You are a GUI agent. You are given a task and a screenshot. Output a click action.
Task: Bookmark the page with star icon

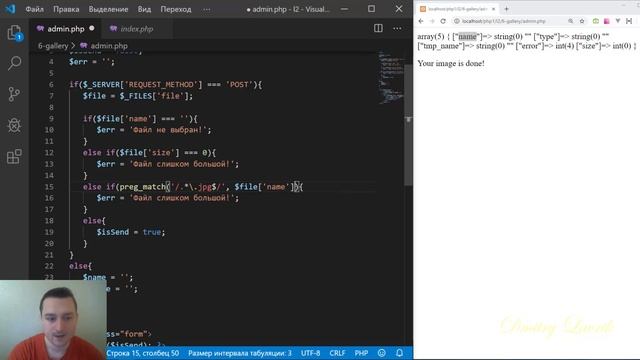[x=582, y=21]
